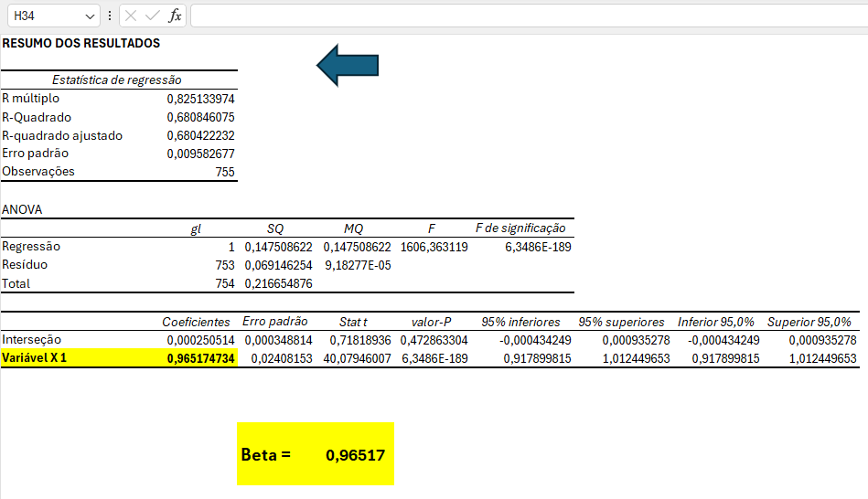Screen dimensions: 868x499
Task: Click the Cancel X icon in formula bar
Action: 131,16
